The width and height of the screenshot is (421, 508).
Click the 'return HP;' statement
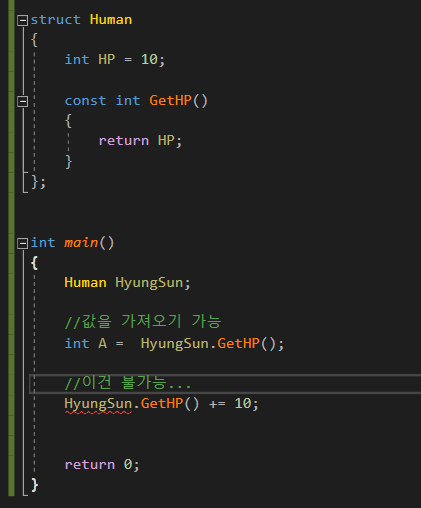point(140,141)
